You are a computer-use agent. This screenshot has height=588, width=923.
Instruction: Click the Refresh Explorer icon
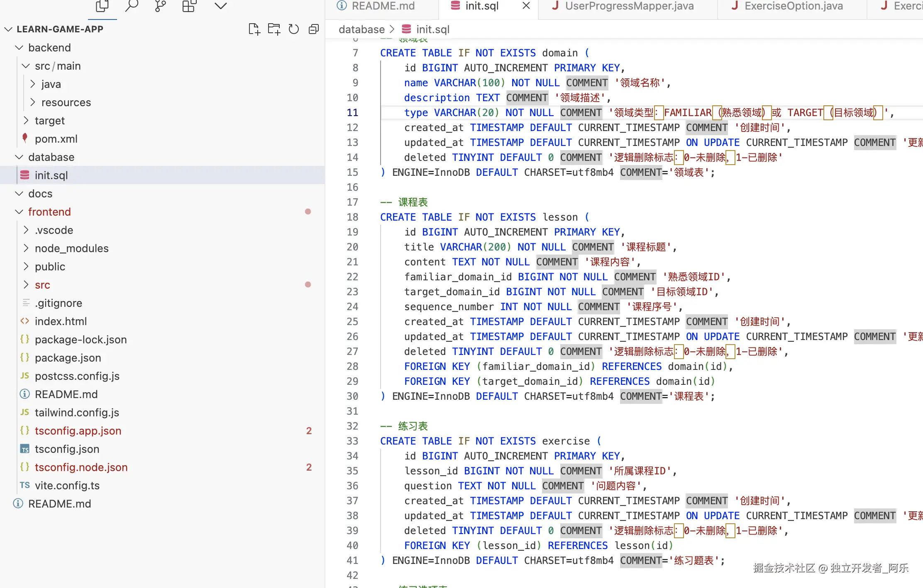[294, 29]
